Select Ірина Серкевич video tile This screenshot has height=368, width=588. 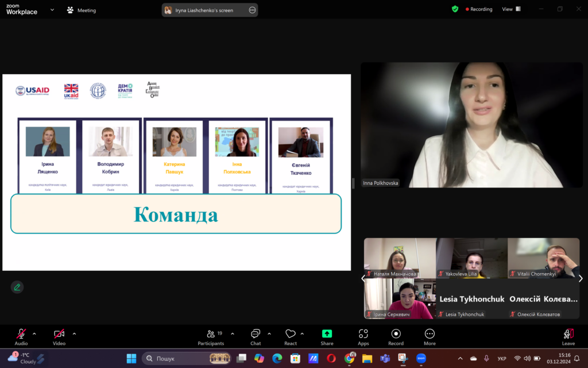(x=400, y=298)
